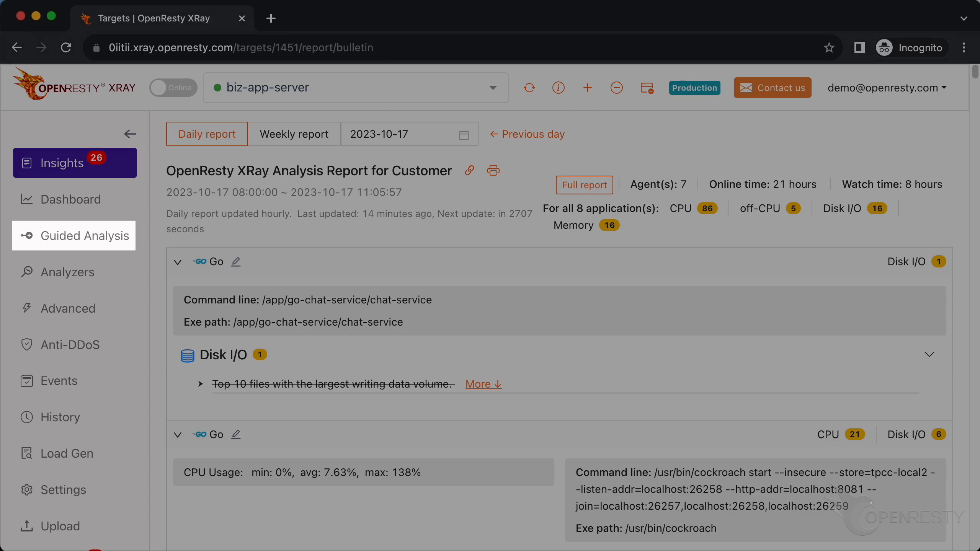Screen dimensions: 980x551
Task: Collapse the chat-service Go application section
Action: [178, 262]
